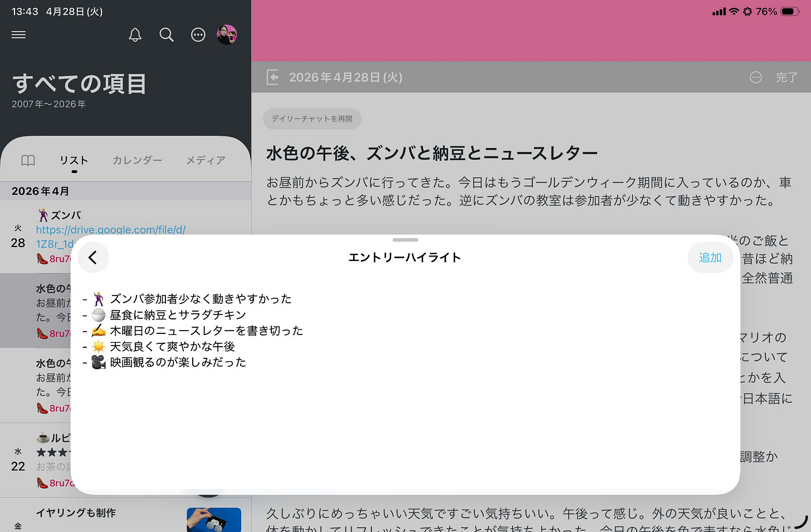
Task: Select highlight 天気良くて爽やかな午後
Action: [x=172, y=346]
